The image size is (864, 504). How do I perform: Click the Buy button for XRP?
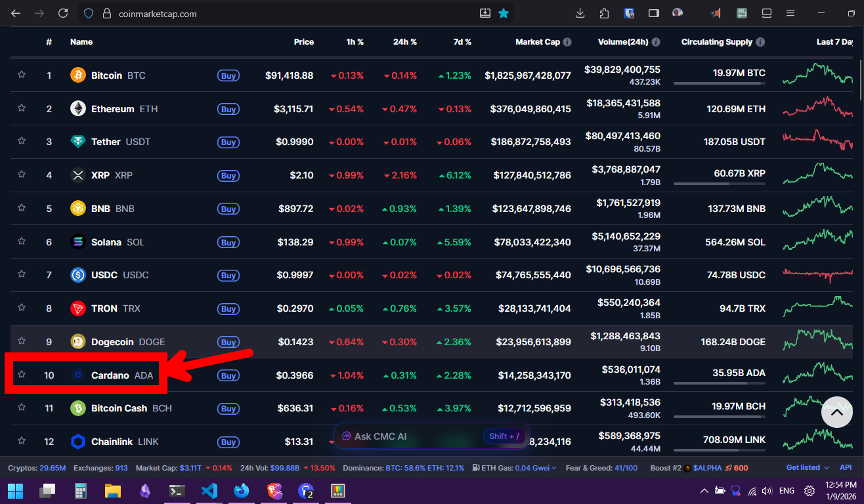(228, 176)
